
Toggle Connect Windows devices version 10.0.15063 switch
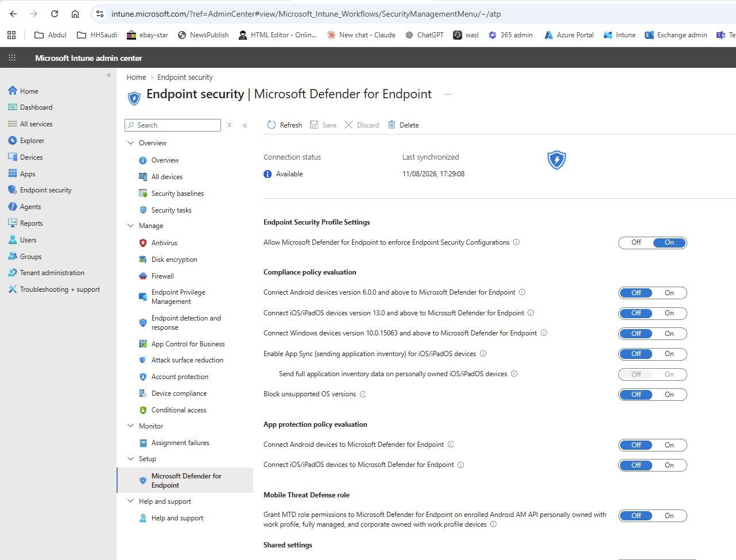[652, 334]
